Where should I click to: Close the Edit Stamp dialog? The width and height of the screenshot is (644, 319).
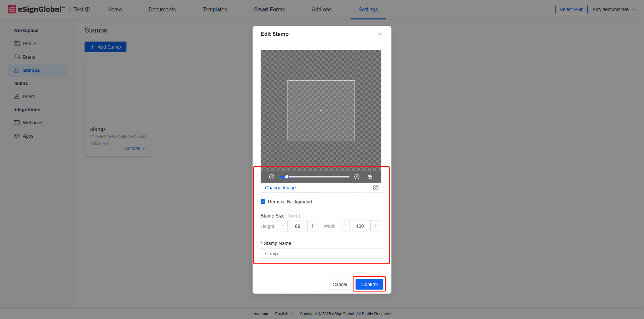[x=380, y=34]
